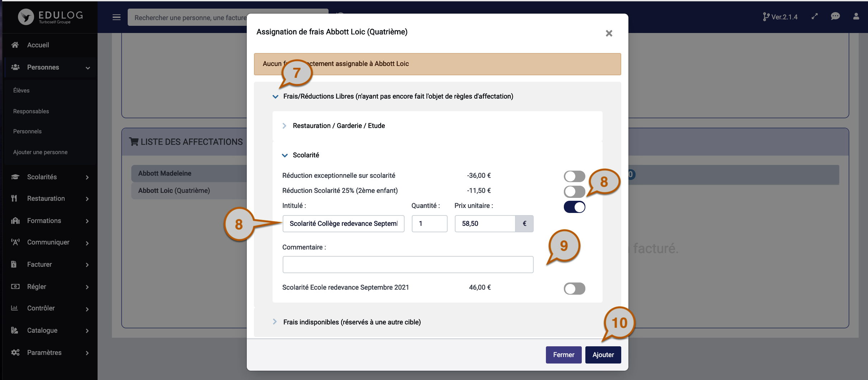Image resolution: width=868 pixels, height=380 pixels.
Task: Click the 46,00 € amount
Action: click(480, 287)
